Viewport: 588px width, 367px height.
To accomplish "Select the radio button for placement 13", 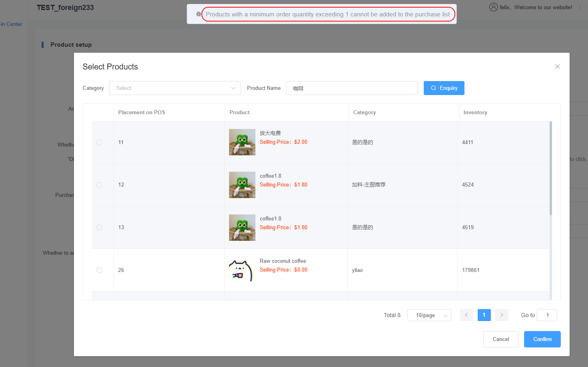I will 100,228.
